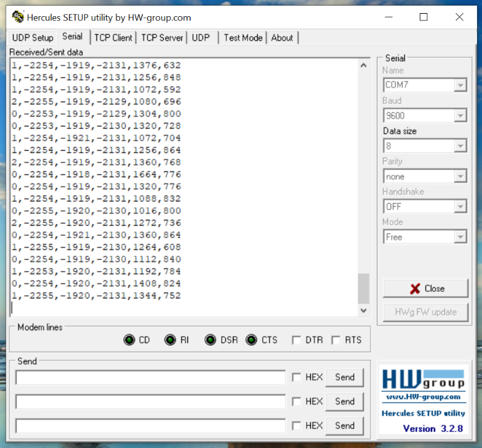This screenshot has height=448, width=482.
Task: Click the scroll down arrow of received data
Action: click(363, 310)
